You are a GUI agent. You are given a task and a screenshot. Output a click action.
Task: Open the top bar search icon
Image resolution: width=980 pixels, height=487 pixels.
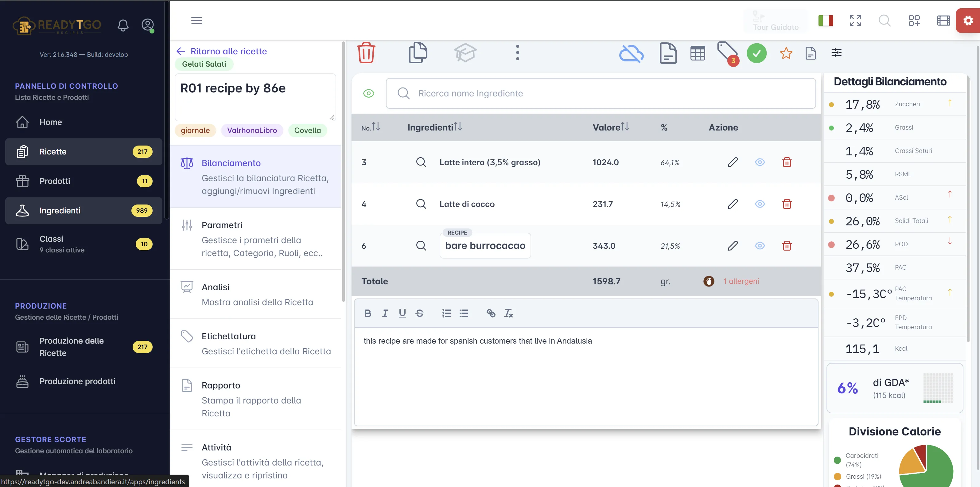point(885,21)
